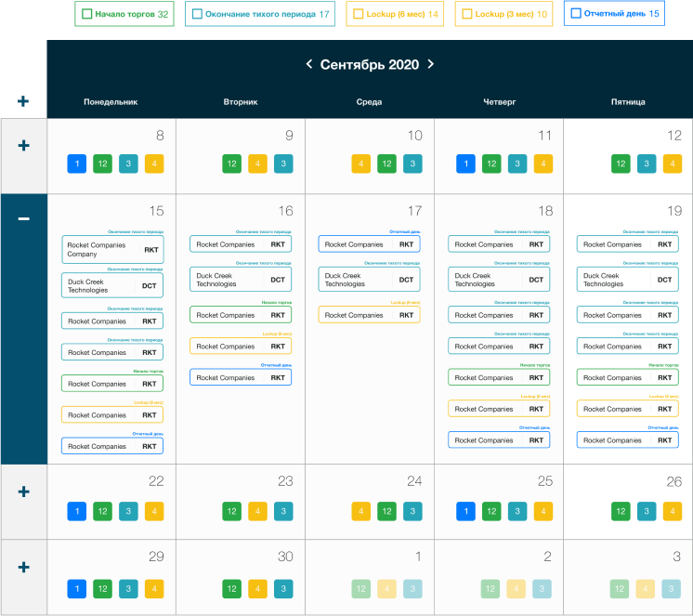Click the Сентябрь 2020 month title
Image resolution: width=693 pixels, height=616 pixels.
(370, 65)
